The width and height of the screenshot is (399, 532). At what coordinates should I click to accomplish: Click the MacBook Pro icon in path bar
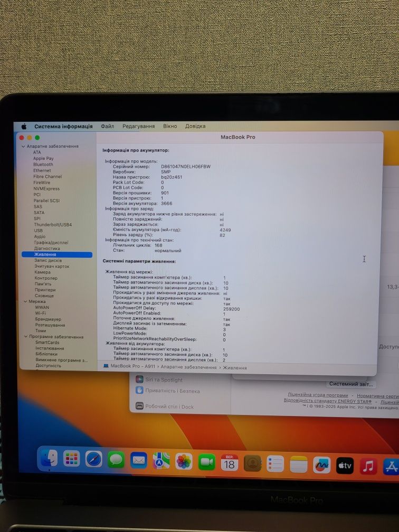click(x=106, y=366)
